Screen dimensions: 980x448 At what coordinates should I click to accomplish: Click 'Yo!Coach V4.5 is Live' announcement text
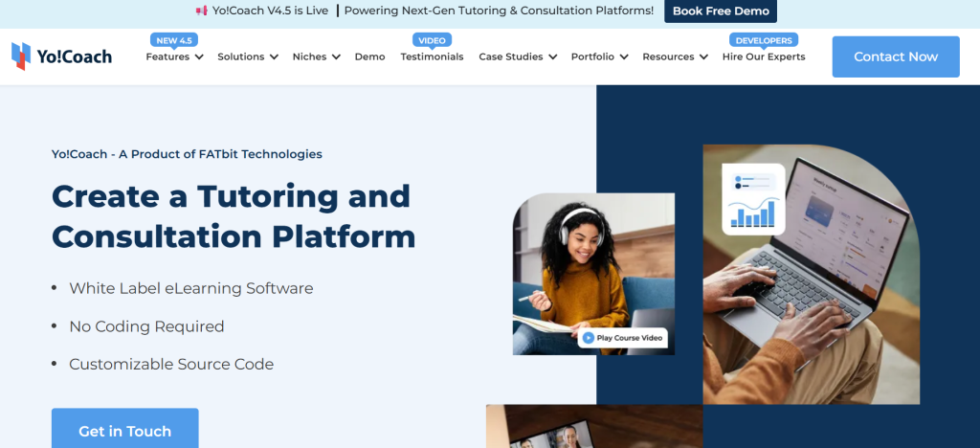(270, 11)
